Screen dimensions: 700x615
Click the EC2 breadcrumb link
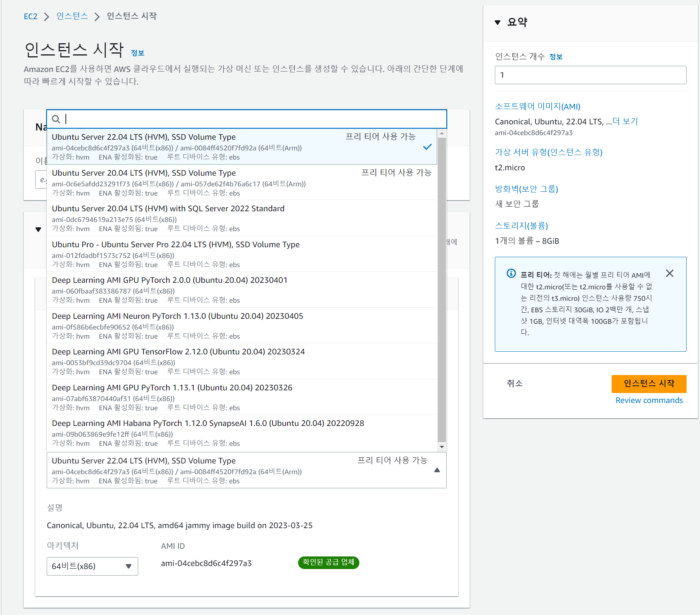click(x=31, y=16)
